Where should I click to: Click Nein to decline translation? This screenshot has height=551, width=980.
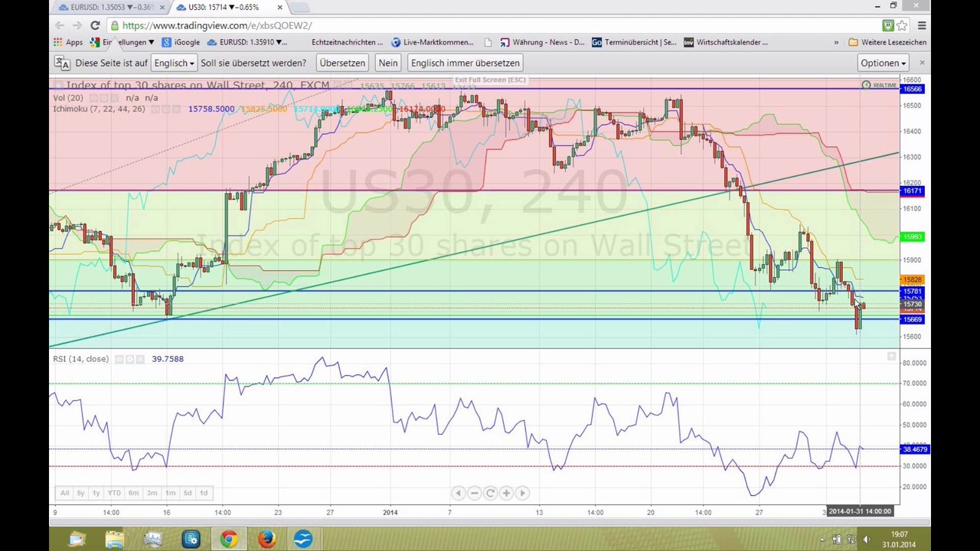388,63
